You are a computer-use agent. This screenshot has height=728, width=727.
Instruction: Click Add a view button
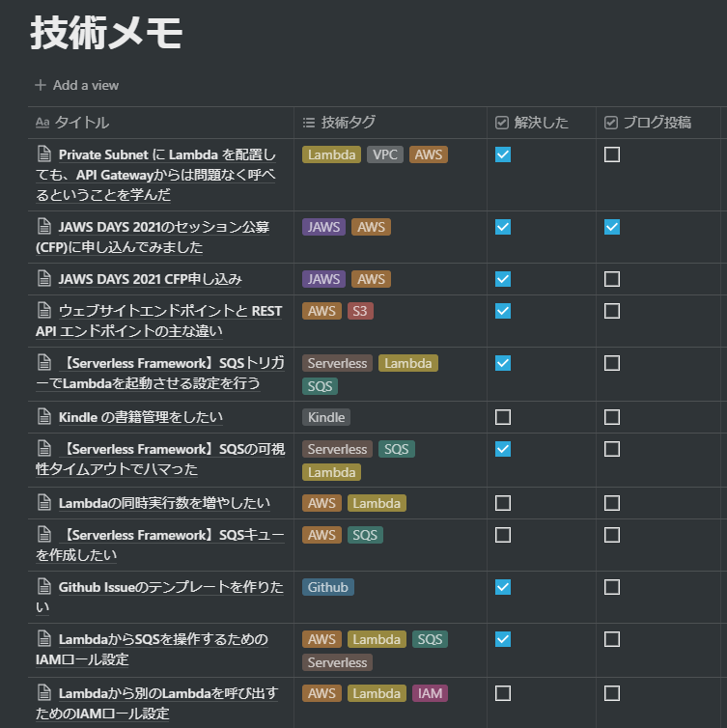click(77, 85)
